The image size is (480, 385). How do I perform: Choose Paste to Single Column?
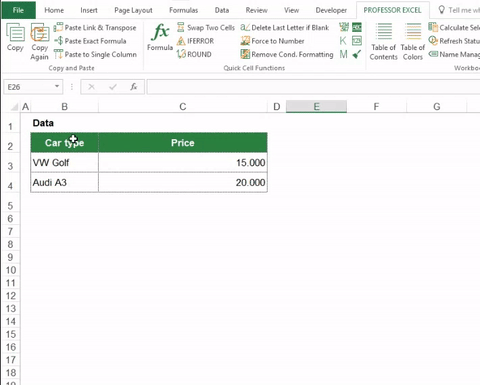[x=95, y=54]
